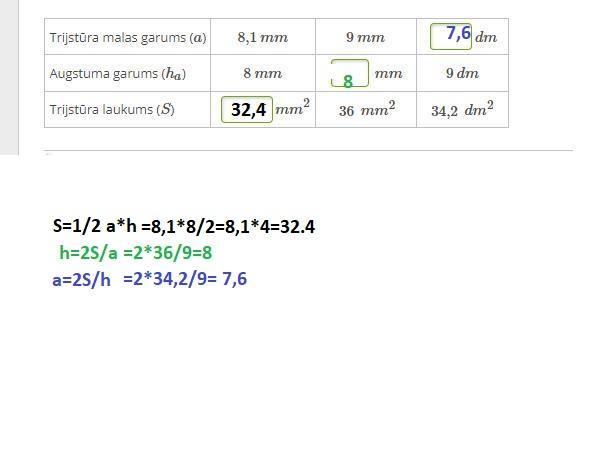Image resolution: width=616 pixels, height=464 pixels.
Task: Click the 8 mm height cell
Action: [262, 74]
